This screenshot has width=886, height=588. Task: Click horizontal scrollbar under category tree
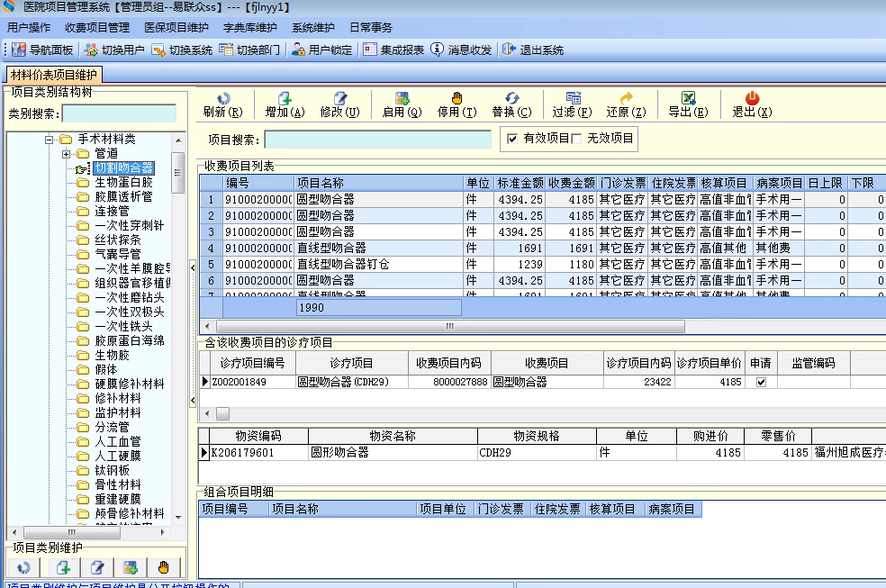pyautogui.click(x=71, y=532)
